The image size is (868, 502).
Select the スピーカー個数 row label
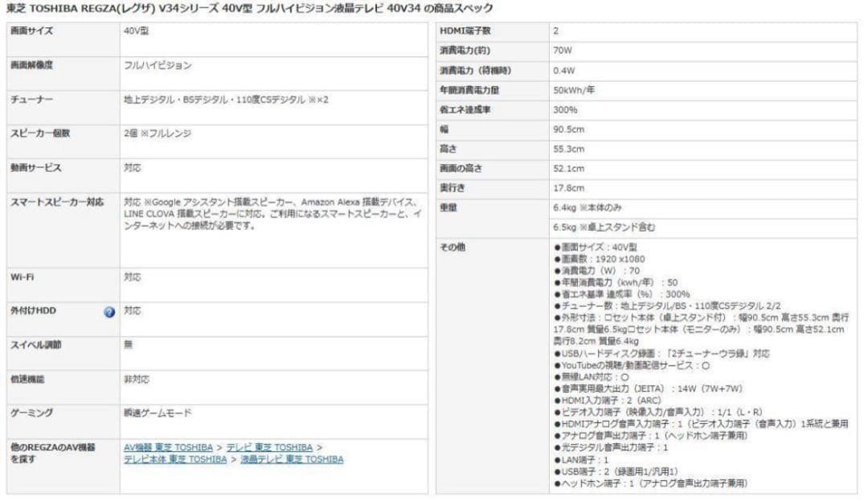pyautogui.click(x=40, y=134)
